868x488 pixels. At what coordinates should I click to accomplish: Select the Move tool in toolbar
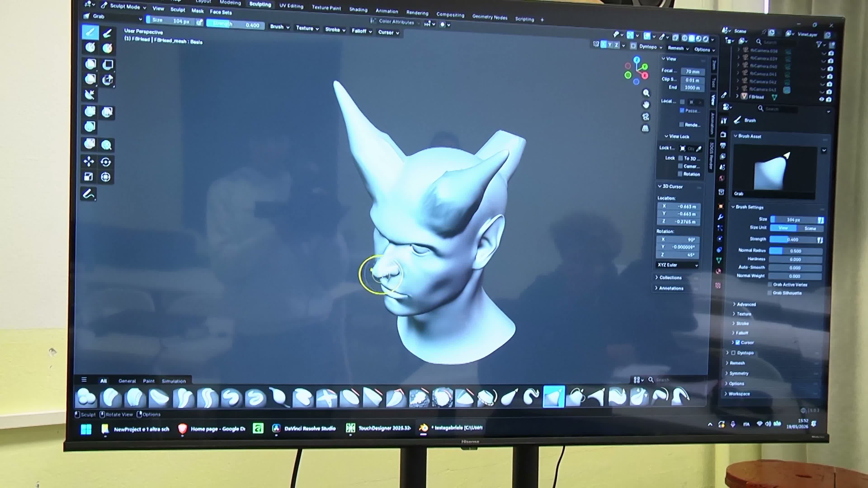point(89,162)
